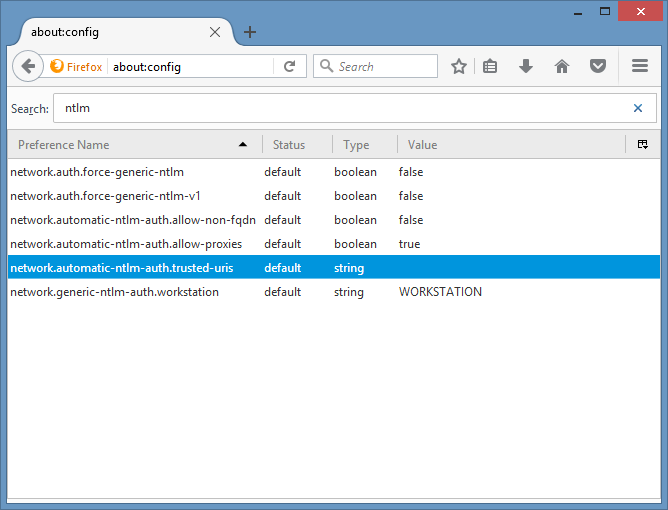Clear the ntlm preference search
668x510 pixels.
638,108
